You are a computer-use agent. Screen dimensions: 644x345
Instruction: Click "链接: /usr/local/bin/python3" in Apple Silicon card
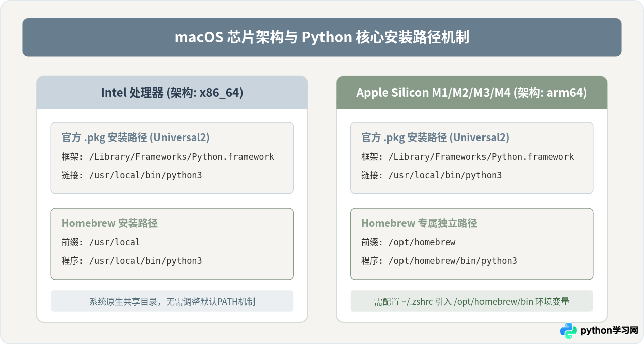point(431,175)
